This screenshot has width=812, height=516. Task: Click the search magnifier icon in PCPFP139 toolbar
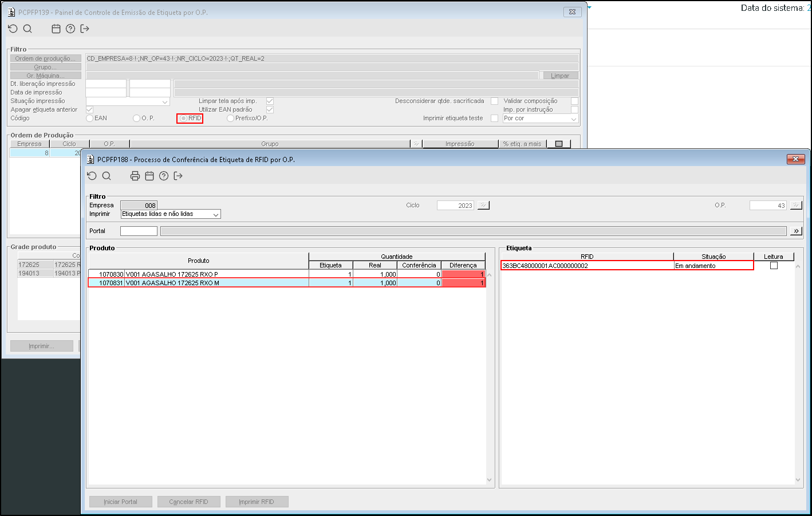click(x=27, y=29)
